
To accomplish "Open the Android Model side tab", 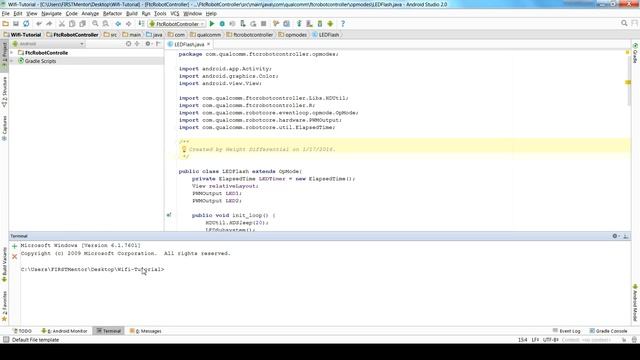I will coord(636,302).
